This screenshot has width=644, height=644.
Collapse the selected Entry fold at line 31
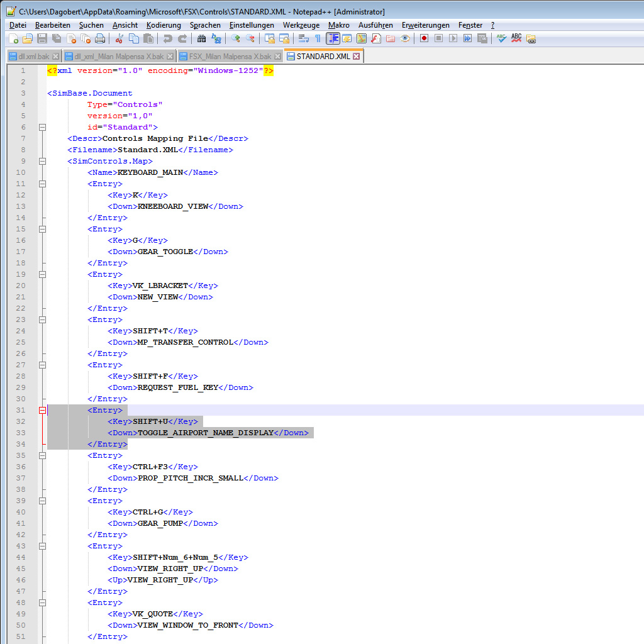(x=43, y=410)
